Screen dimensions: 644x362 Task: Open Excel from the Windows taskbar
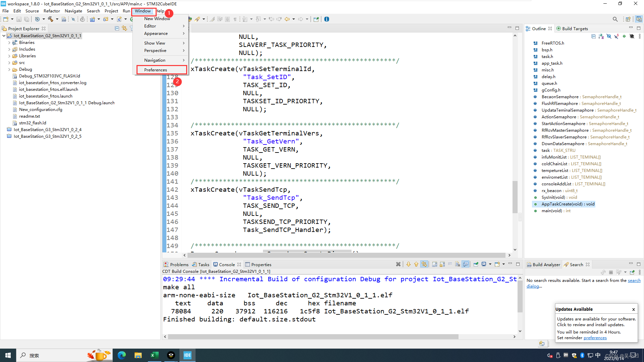coord(154,355)
